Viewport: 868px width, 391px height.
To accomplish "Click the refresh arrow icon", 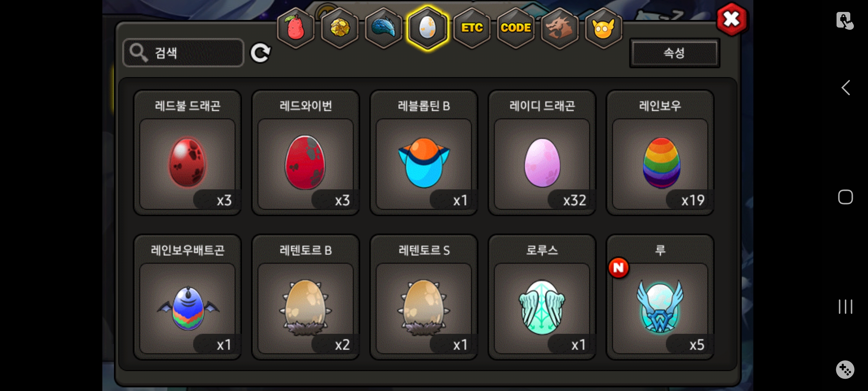I will 260,53.
